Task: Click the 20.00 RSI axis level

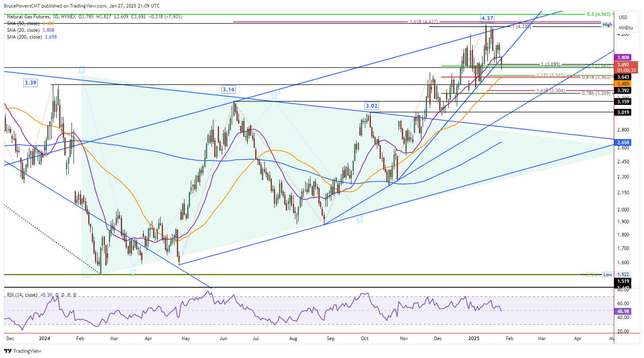Action: 623,331
